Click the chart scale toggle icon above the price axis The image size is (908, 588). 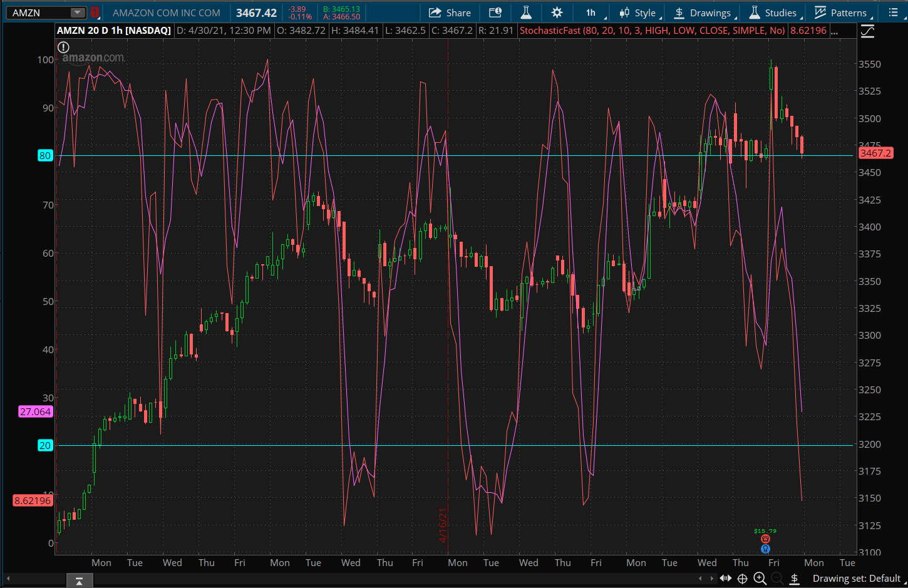coord(867,31)
